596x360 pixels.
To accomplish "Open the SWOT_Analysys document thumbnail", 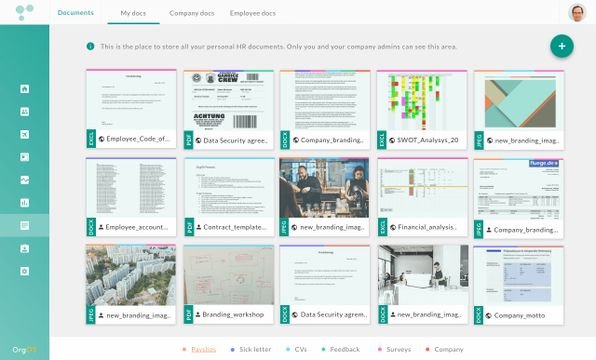I will click(x=422, y=100).
